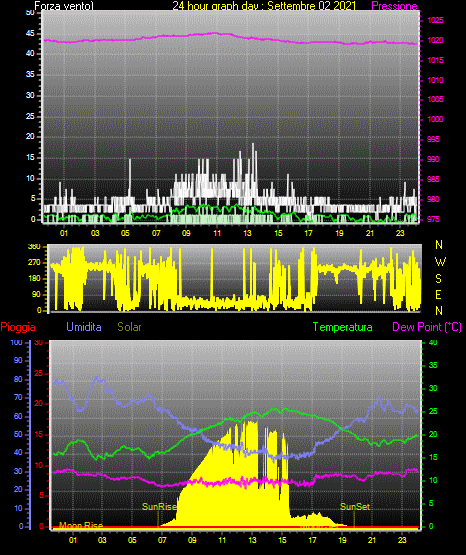Click the 100 humidity axis value
466x555 pixels.
pyautogui.click(x=16, y=342)
